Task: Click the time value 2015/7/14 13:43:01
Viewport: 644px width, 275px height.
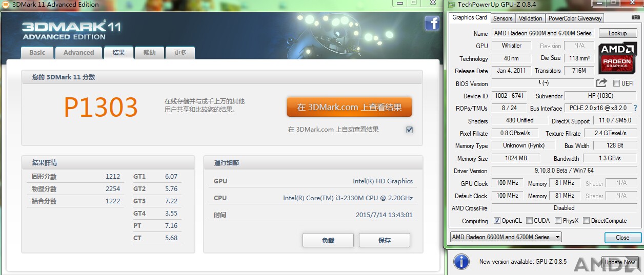Action: (384, 215)
